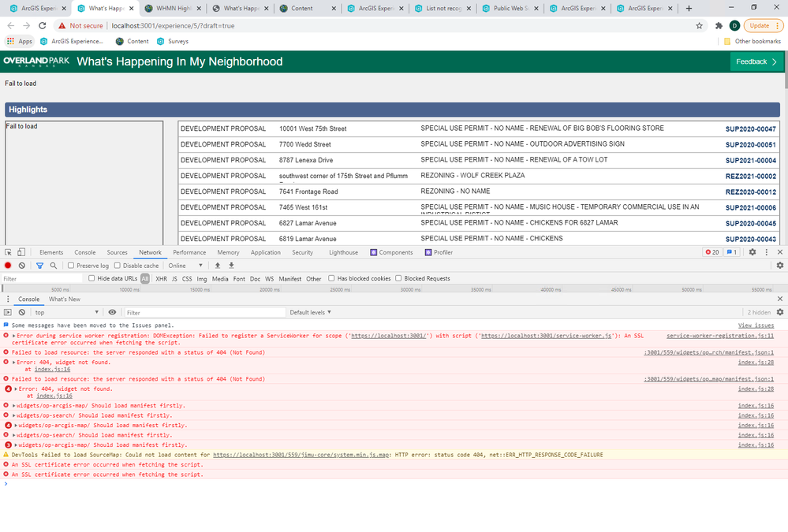Toggle the device toolbar icon
This screenshot has height=532, width=788.
point(21,252)
